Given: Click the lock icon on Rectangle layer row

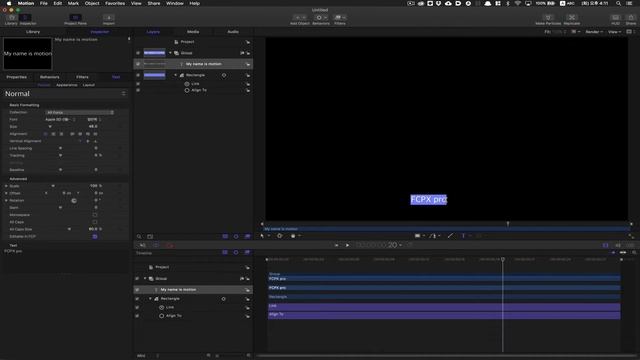Looking at the screenshot, I should pyautogui.click(x=248, y=76).
